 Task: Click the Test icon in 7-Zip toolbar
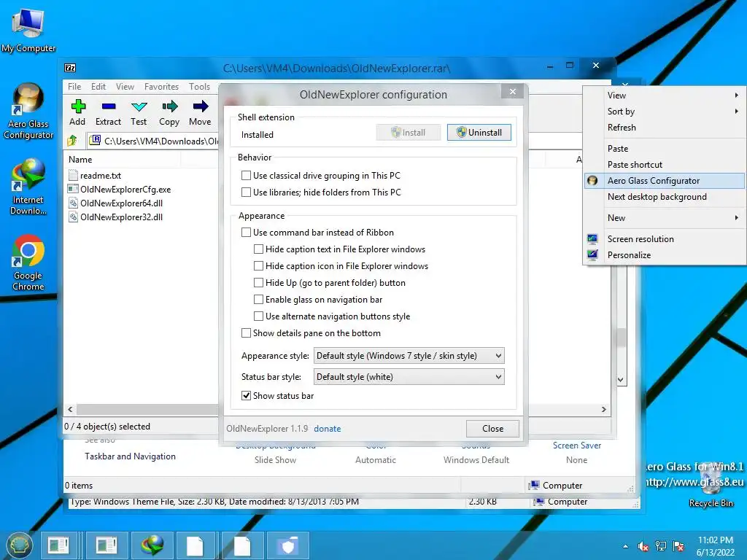click(139, 106)
